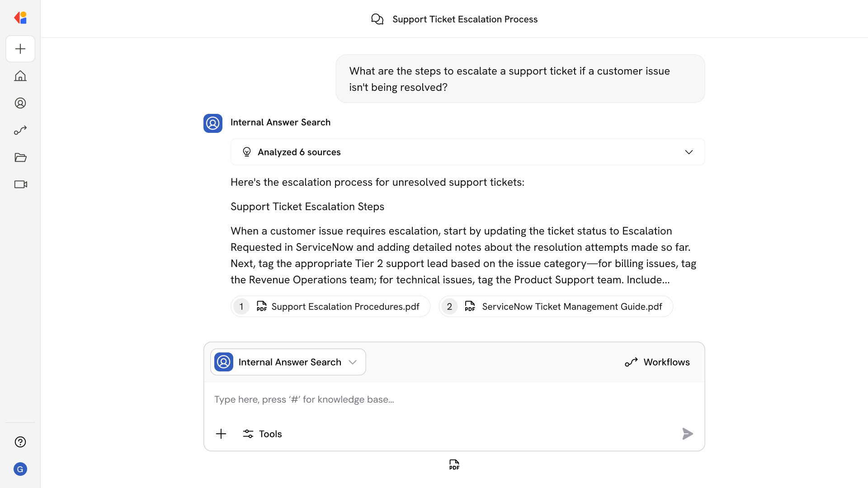Collapse sources using the chevron arrow
The width and height of the screenshot is (868, 488).
pos(689,152)
